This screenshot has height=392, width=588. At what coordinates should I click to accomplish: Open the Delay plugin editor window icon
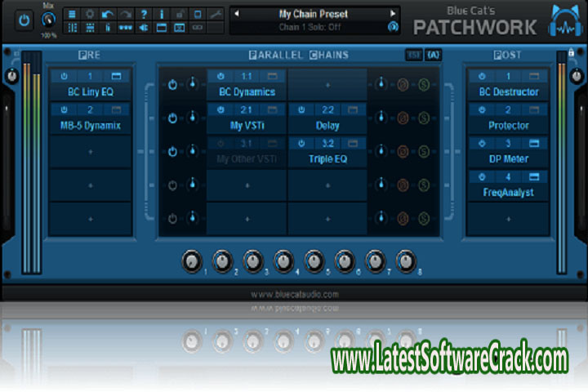352,109
